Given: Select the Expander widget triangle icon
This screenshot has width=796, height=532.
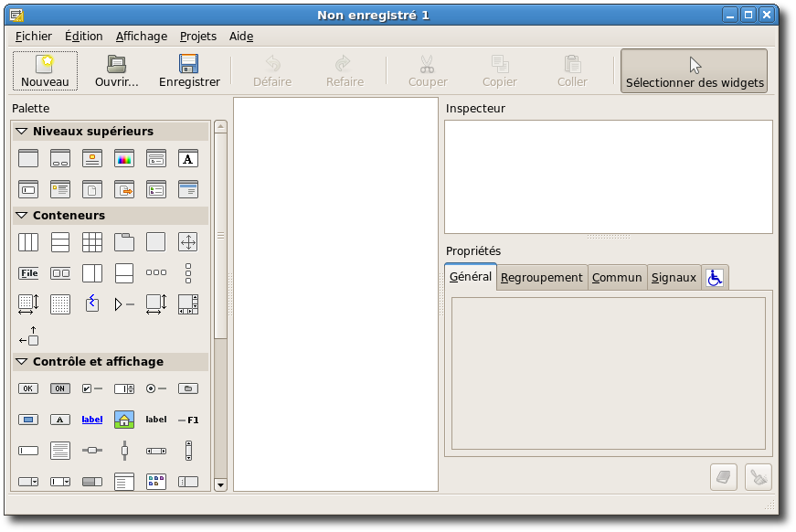Looking at the screenshot, I should [x=124, y=304].
